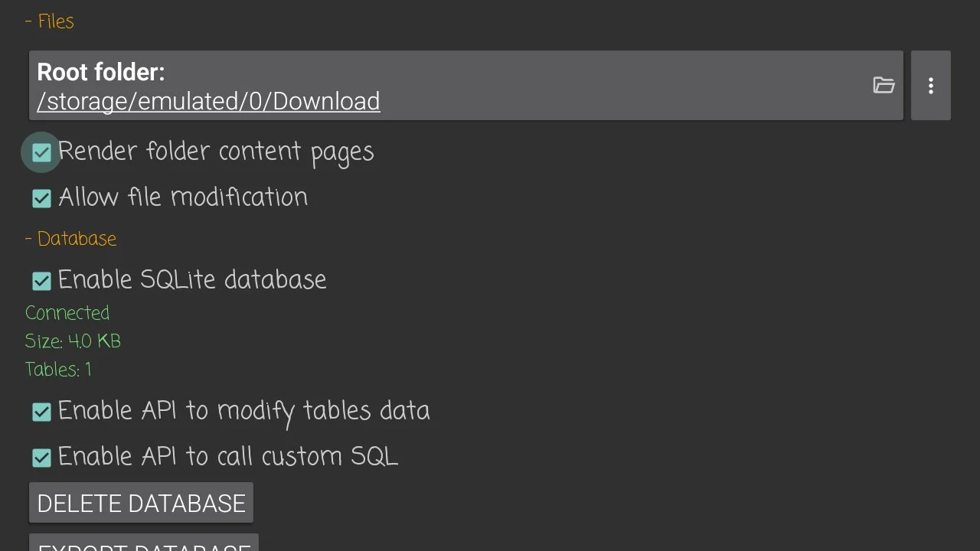Image resolution: width=980 pixels, height=551 pixels.
Task: Toggle the Allow file modification checkbox
Action: pyautogui.click(x=41, y=198)
